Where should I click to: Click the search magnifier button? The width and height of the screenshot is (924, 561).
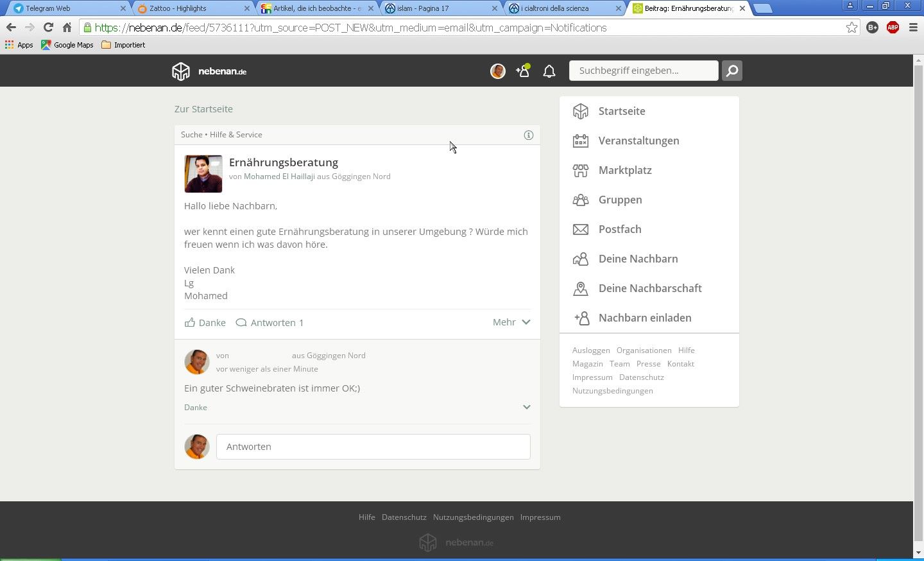pos(732,71)
